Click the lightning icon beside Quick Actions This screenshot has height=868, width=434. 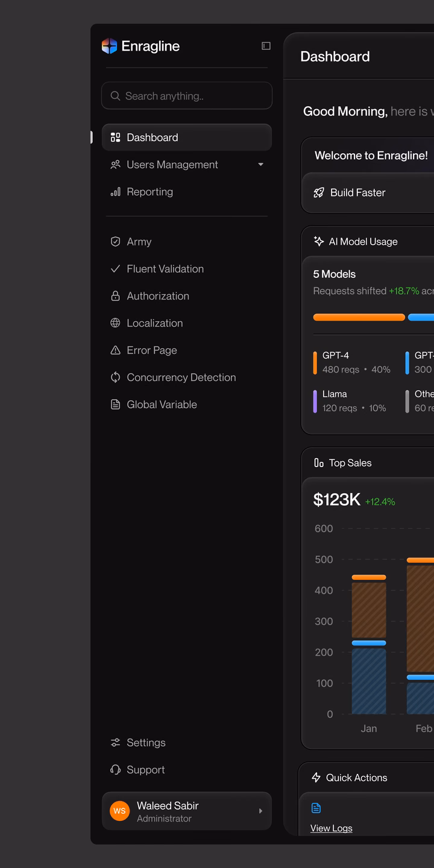click(x=316, y=778)
